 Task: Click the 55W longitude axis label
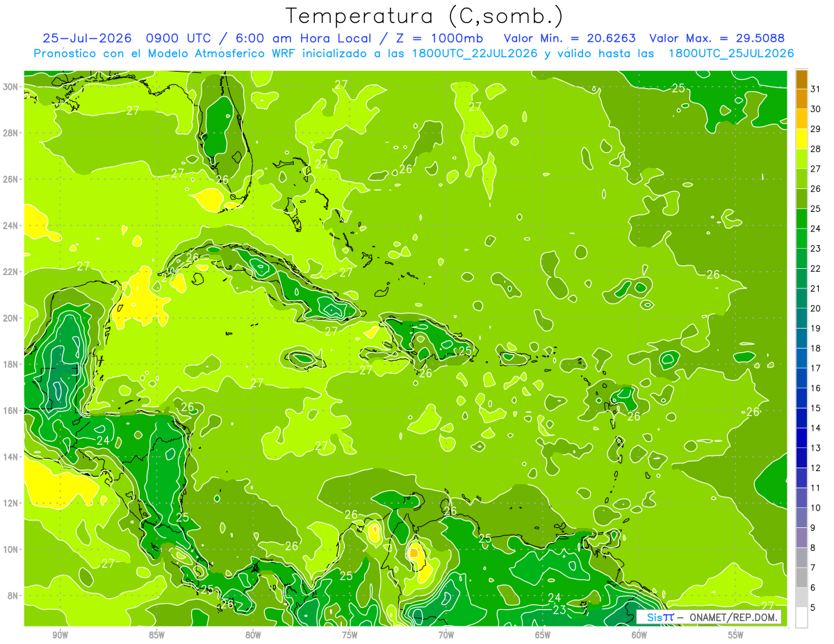click(736, 635)
